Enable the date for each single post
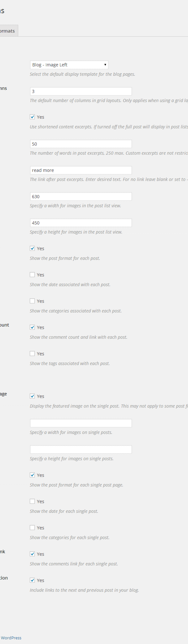 coord(32,501)
